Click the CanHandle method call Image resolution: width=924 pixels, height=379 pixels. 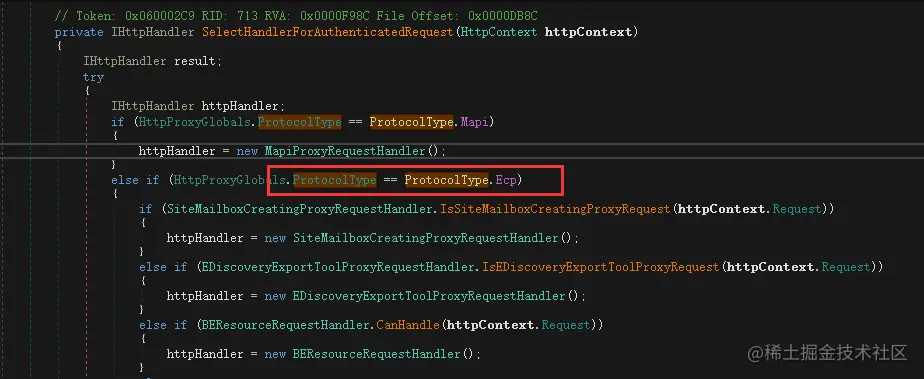point(408,325)
